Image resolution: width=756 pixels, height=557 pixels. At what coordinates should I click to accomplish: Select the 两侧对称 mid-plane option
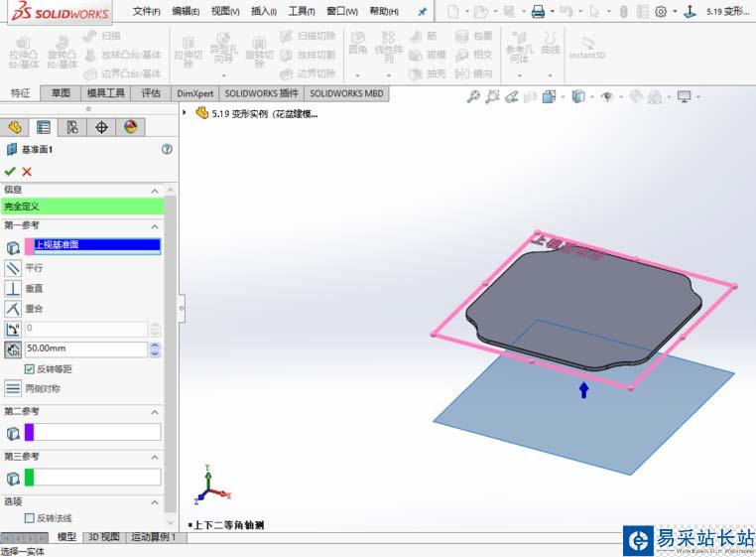[13, 388]
